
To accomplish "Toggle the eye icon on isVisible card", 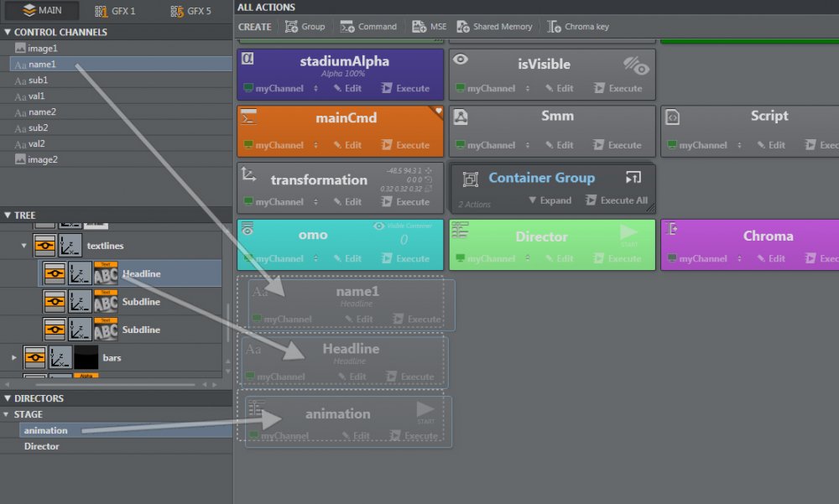I will [461, 60].
